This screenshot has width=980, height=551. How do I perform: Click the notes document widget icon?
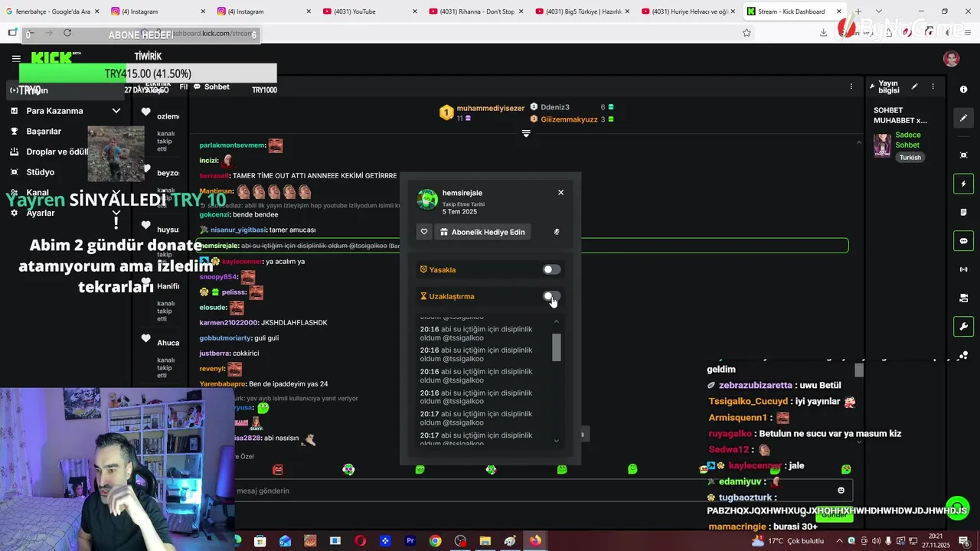tap(963, 212)
